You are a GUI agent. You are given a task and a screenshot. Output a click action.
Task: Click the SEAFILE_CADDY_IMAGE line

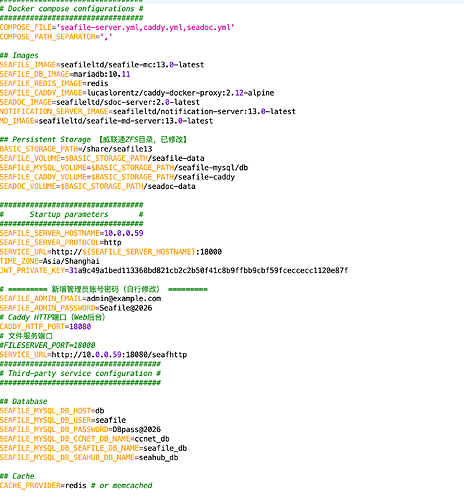pyautogui.click(x=137, y=93)
